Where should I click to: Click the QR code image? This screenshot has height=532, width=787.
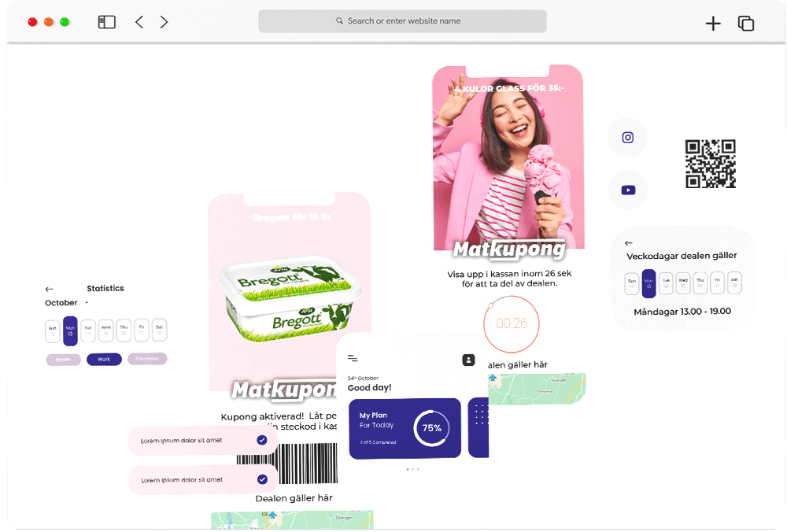click(x=710, y=164)
